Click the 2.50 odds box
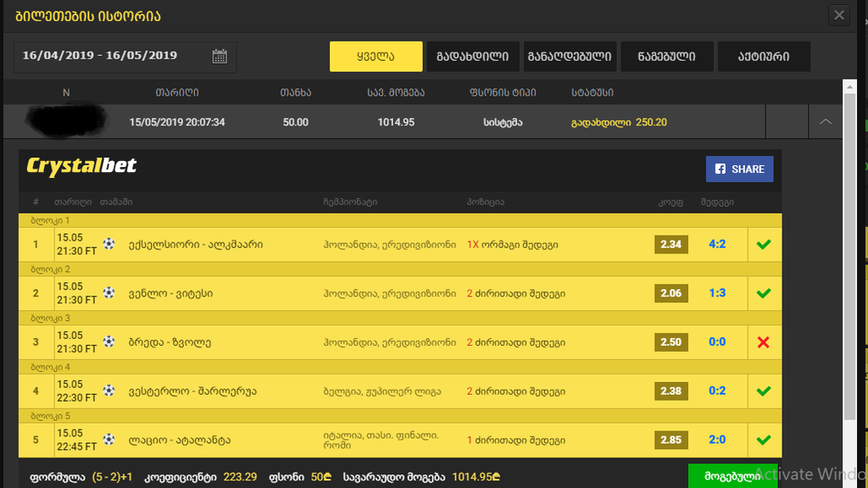Image resolution: width=868 pixels, height=488 pixels. pos(671,342)
